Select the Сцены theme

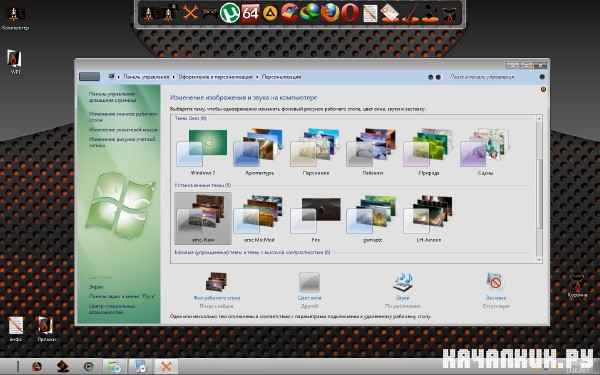(x=485, y=152)
